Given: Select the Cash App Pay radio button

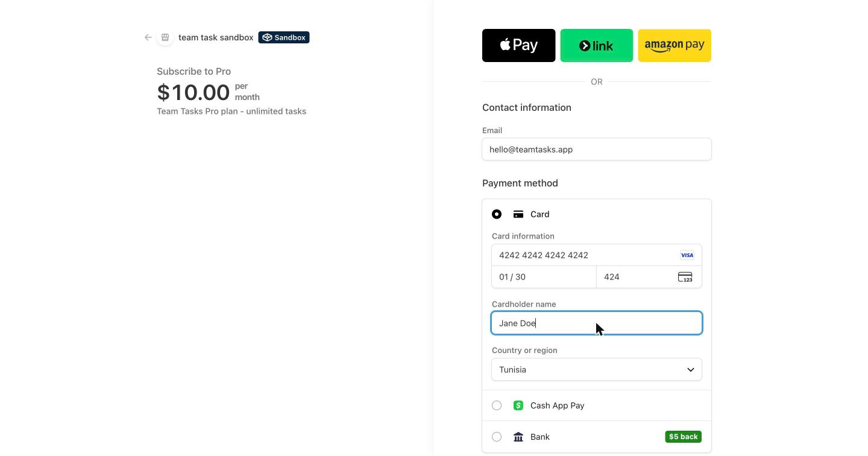Looking at the screenshot, I should pos(497,405).
